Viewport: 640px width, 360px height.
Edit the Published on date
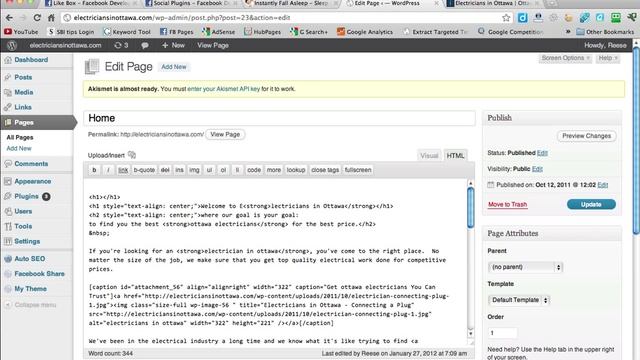[x=602, y=185]
